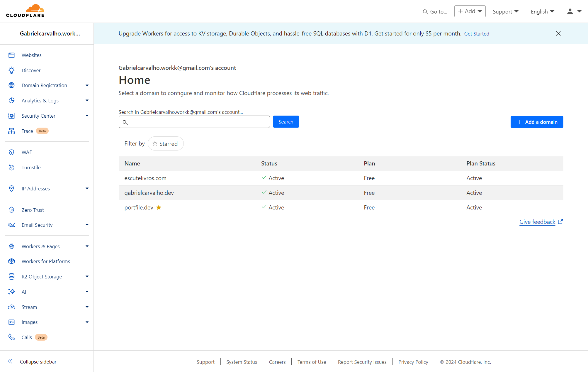
Task: Open the English language dropdown
Action: click(543, 11)
